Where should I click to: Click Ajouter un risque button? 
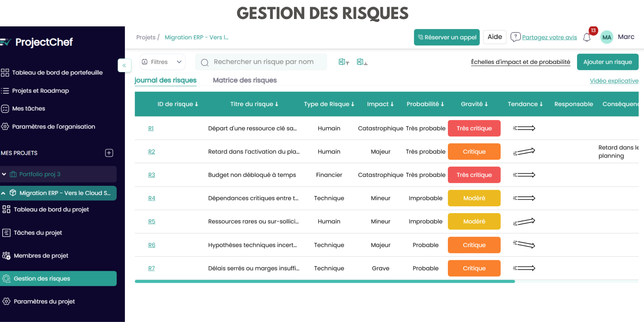pyautogui.click(x=608, y=62)
